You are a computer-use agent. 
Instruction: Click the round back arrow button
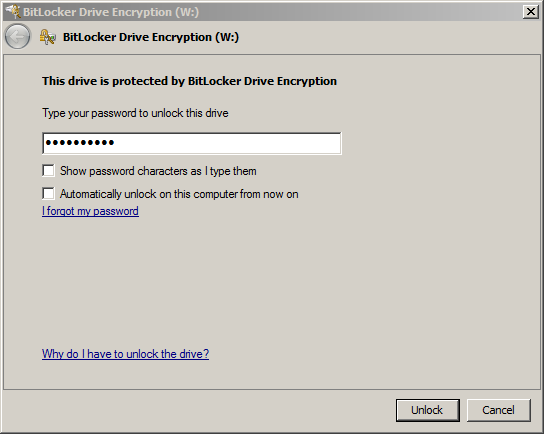click(17, 36)
